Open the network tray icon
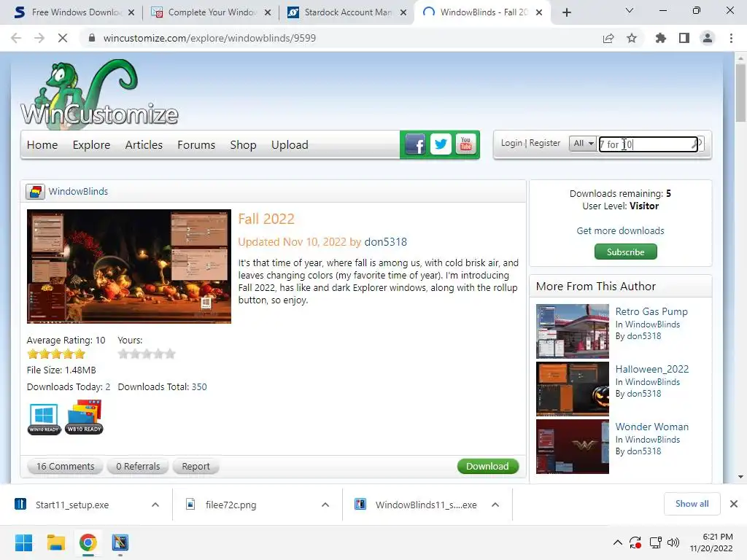Viewport: 747px width, 560px height. [656, 542]
